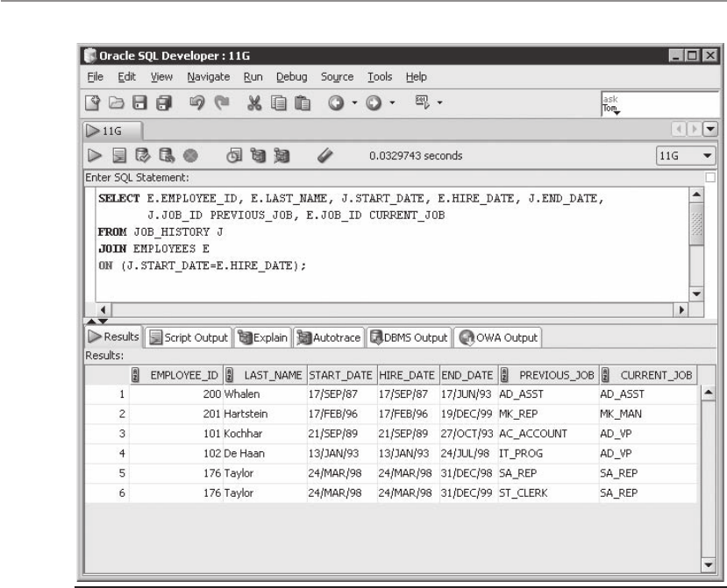Click the Undo toolbar icon

(197, 103)
